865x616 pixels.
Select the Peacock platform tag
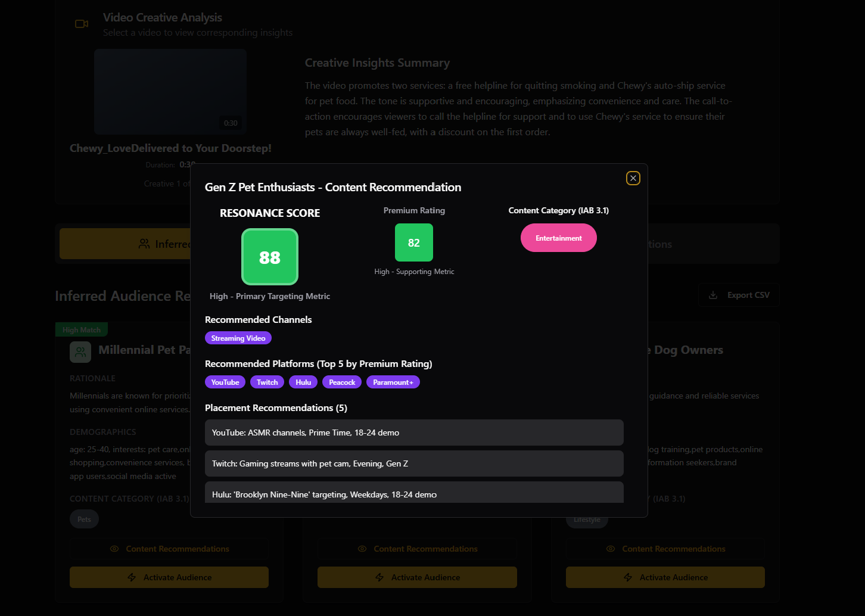tap(342, 382)
